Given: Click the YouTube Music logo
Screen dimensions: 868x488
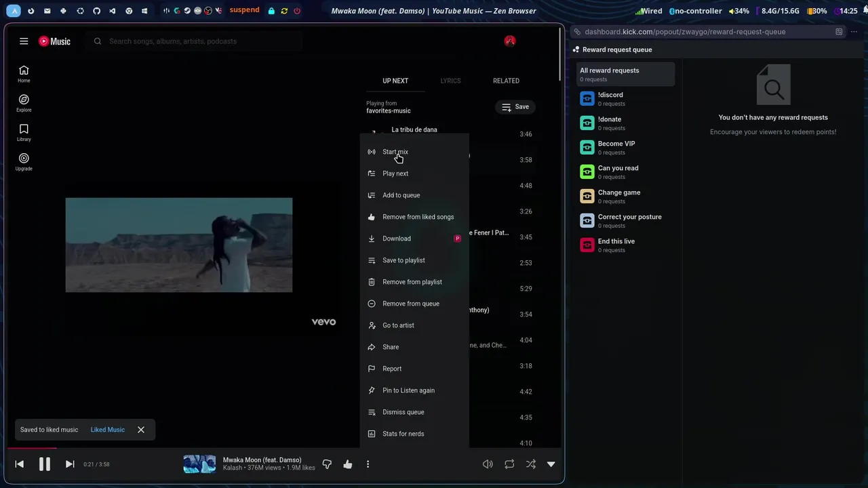Looking at the screenshot, I should [54, 41].
